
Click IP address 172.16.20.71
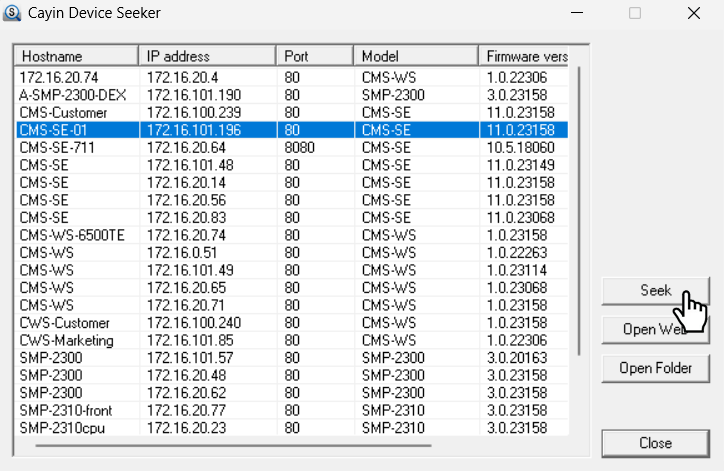click(185, 306)
